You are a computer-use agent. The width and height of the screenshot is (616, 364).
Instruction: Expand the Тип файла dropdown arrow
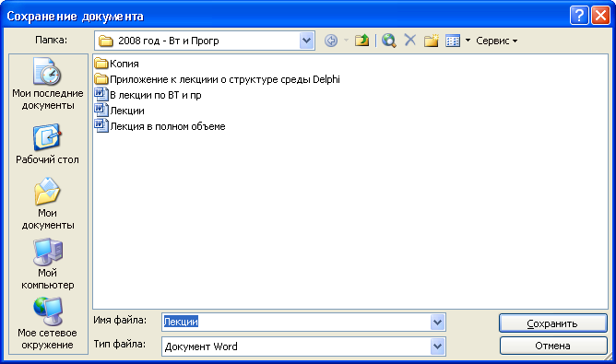pyautogui.click(x=437, y=346)
